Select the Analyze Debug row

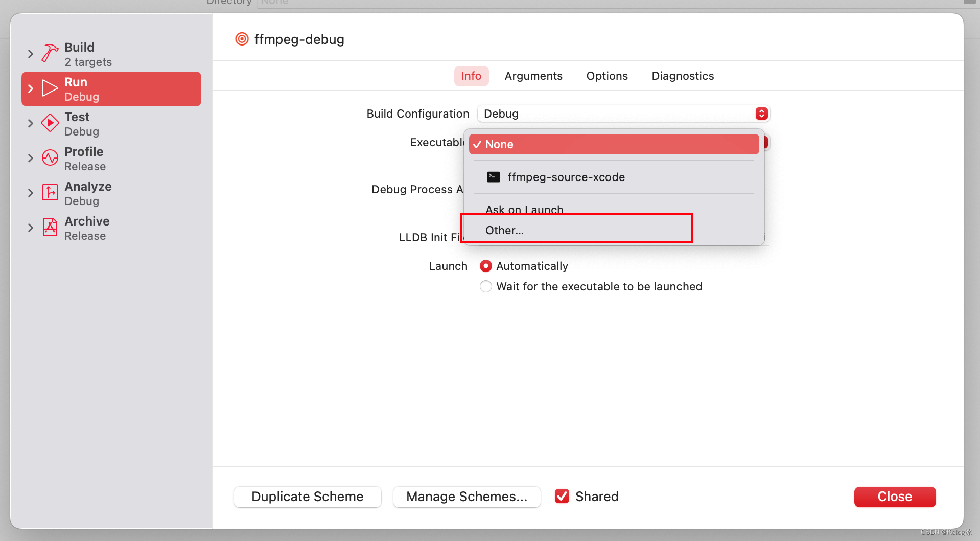111,193
